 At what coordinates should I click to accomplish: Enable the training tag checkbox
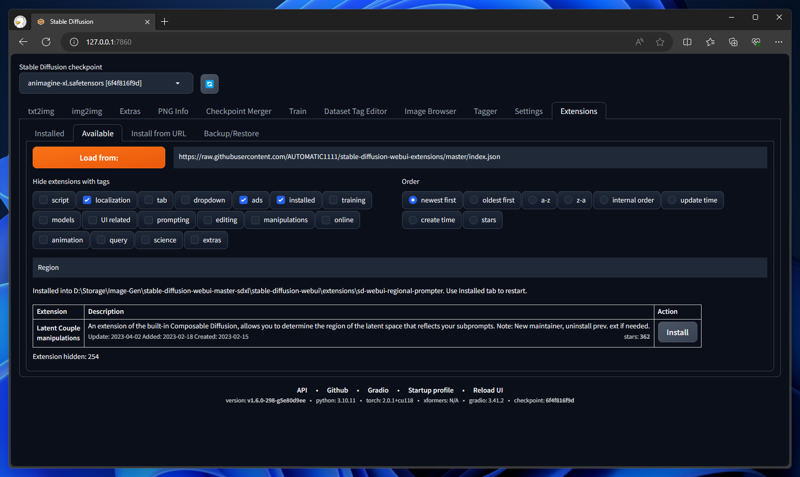point(333,200)
